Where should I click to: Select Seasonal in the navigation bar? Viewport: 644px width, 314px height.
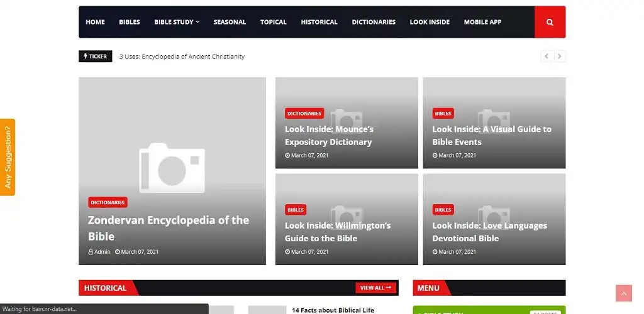[x=230, y=22]
